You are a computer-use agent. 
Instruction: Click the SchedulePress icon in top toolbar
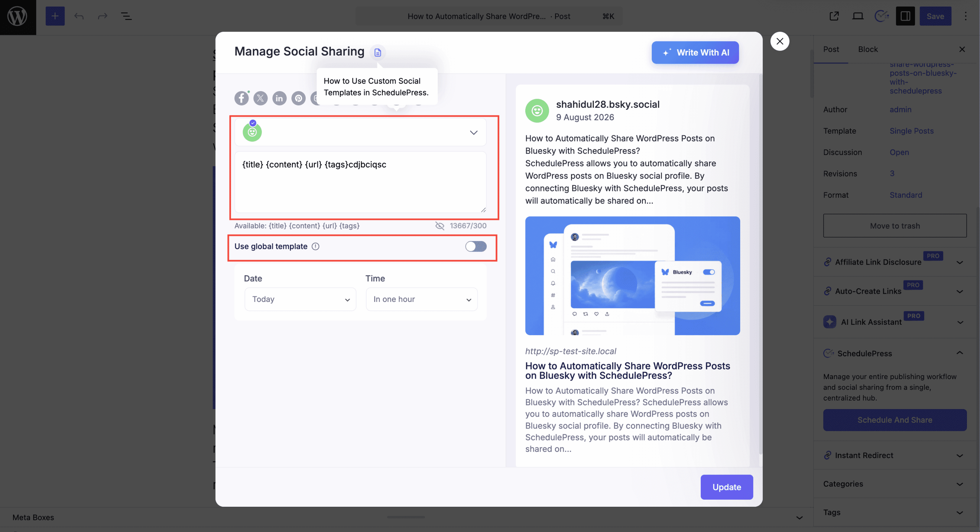881,16
